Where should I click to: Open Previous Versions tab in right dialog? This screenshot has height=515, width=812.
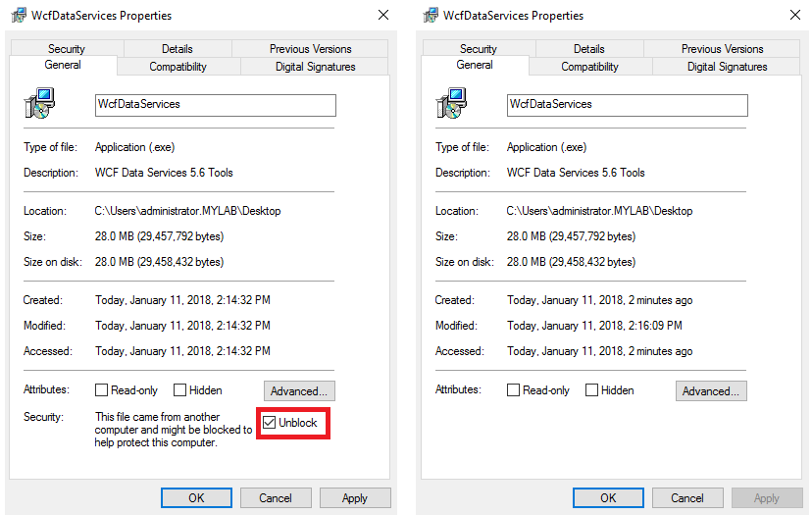[x=722, y=48]
